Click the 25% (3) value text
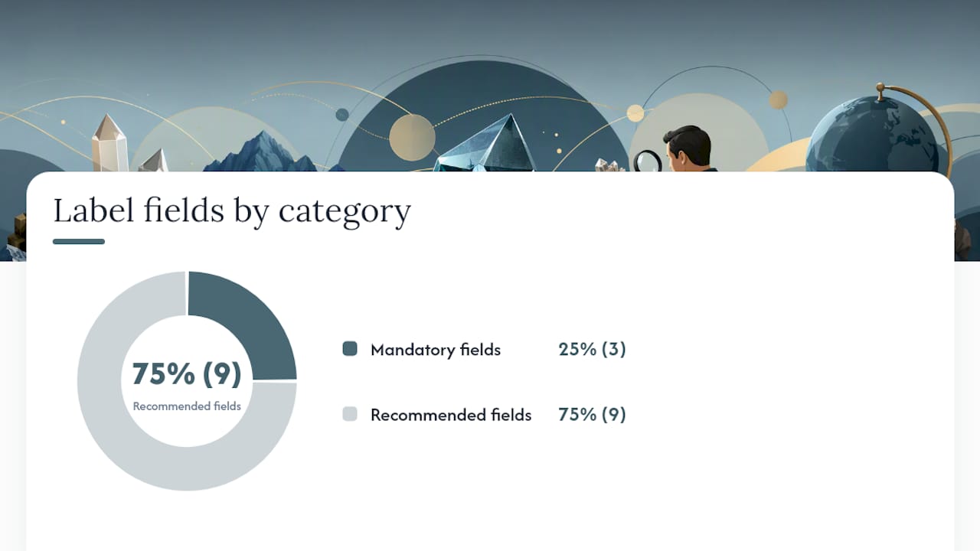 click(593, 349)
